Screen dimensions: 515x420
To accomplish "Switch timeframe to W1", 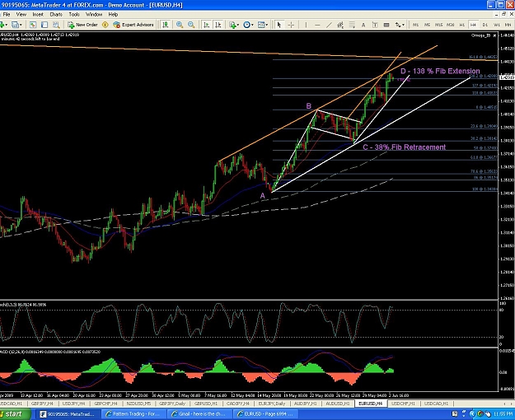I will (497, 25).
